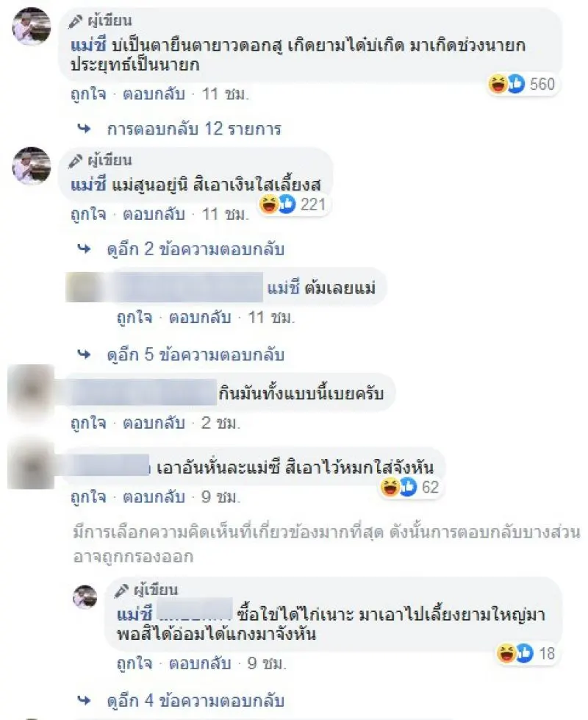588x720 pixels.
Task: Expand ดูอีก 4 ข้อความตอบกลับ
Action: pyautogui.click(x=196, y=701)
